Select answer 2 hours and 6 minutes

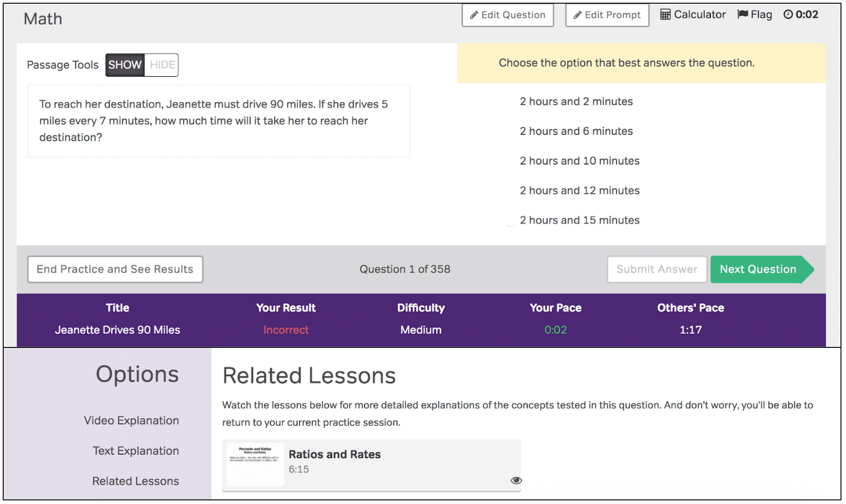point(576,131)
